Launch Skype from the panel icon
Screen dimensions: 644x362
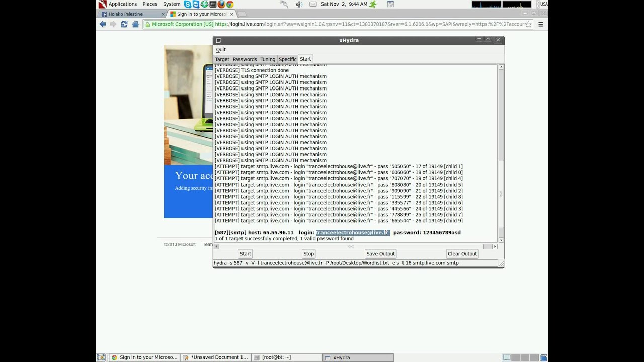pos(187,4)
